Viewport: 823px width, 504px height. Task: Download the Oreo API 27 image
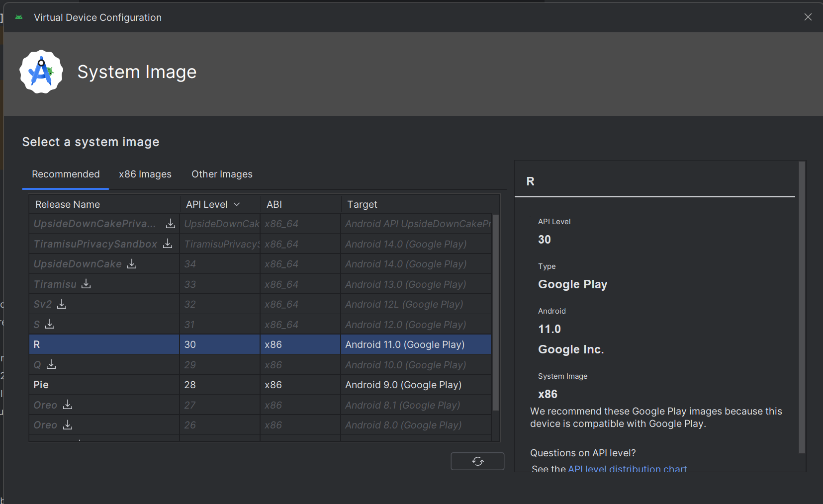click(68, 405)
